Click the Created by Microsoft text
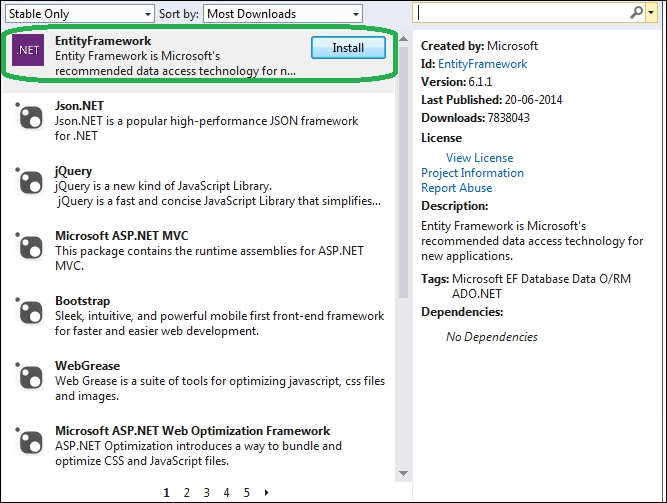The height and width of the screenshot is (503, 667). [479, 46]
